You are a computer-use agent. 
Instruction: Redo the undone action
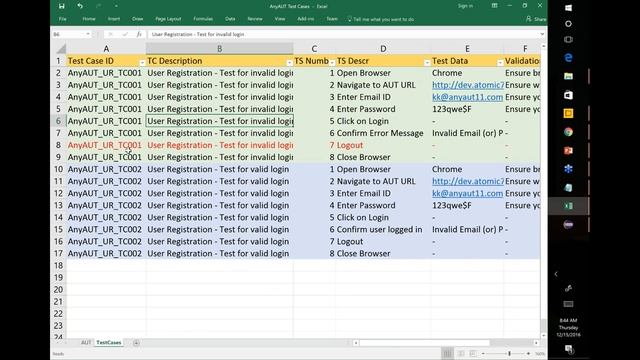click(98, 6)
